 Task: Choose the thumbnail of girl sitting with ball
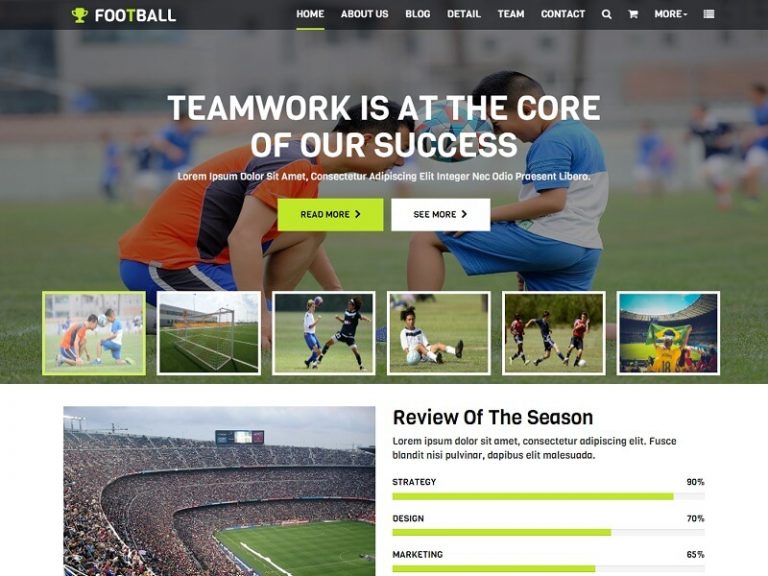pyautogui.click(x=439, y=333)
